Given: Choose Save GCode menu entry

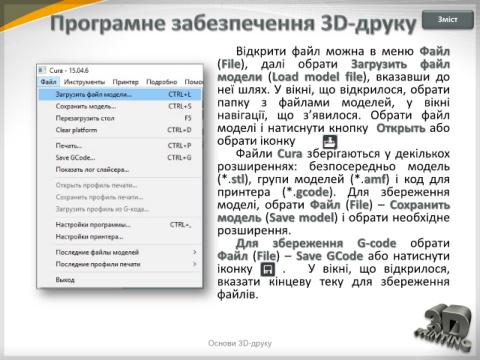Looking at the screenshot, I should click(120, 158).
